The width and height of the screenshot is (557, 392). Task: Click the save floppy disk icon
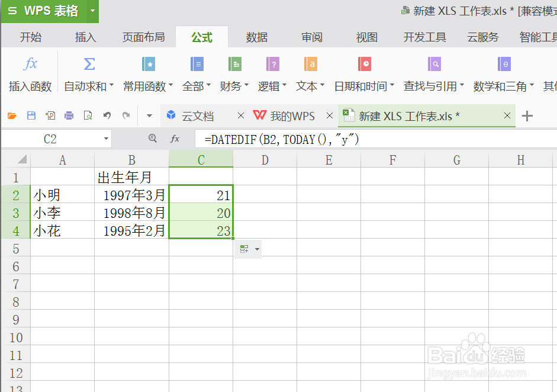coord(31,115)
